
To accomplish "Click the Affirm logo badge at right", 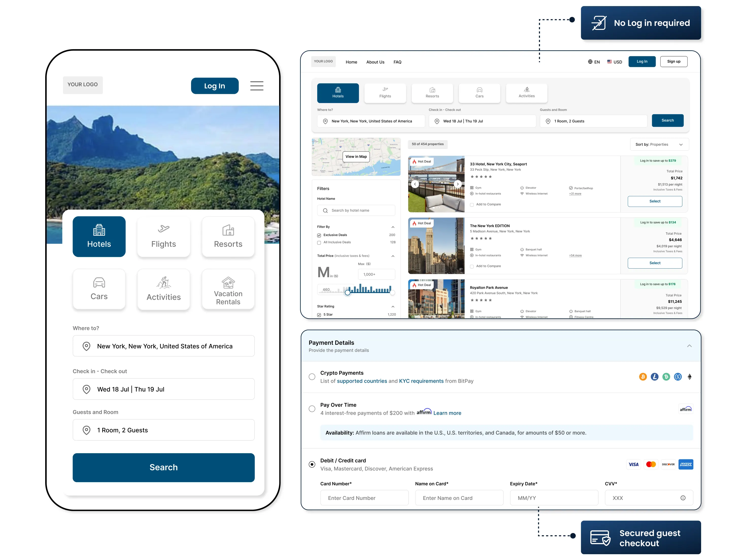I will [x=686, y=409].
